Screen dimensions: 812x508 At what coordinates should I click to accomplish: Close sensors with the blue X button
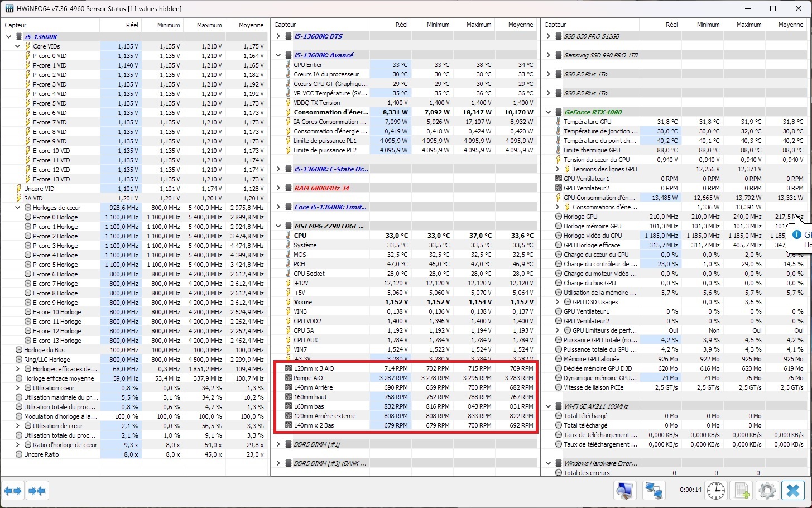[x=792, y=491]
